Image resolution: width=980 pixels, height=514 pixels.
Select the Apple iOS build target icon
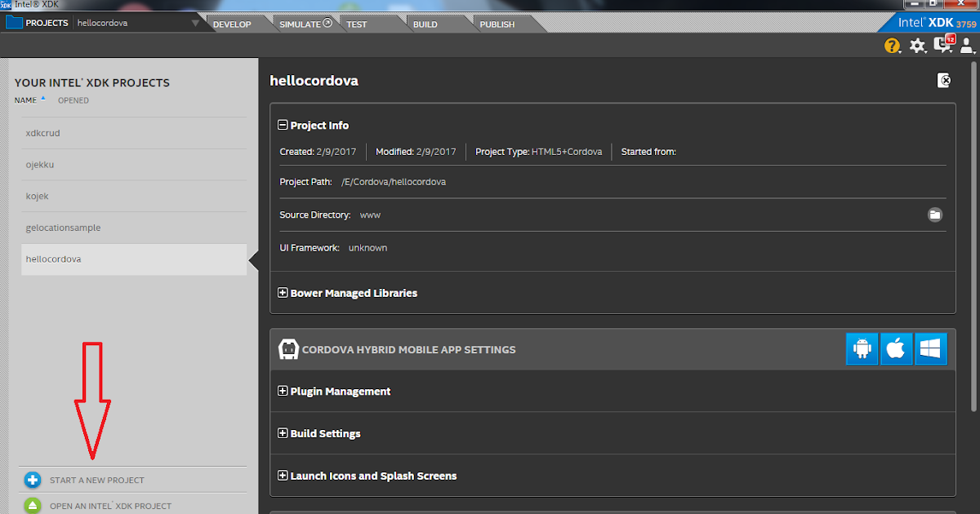point(897,348)
